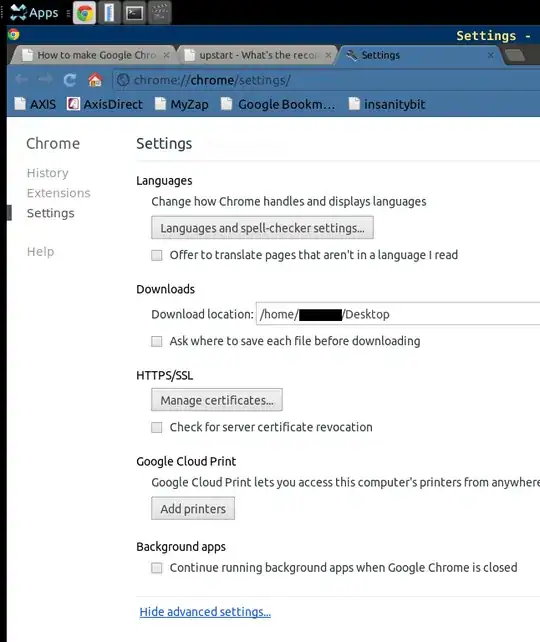Viewport: 540px width, 642px height.
Task: Open Help in the Chrome sidebar
Action: [x=40, y=251]
